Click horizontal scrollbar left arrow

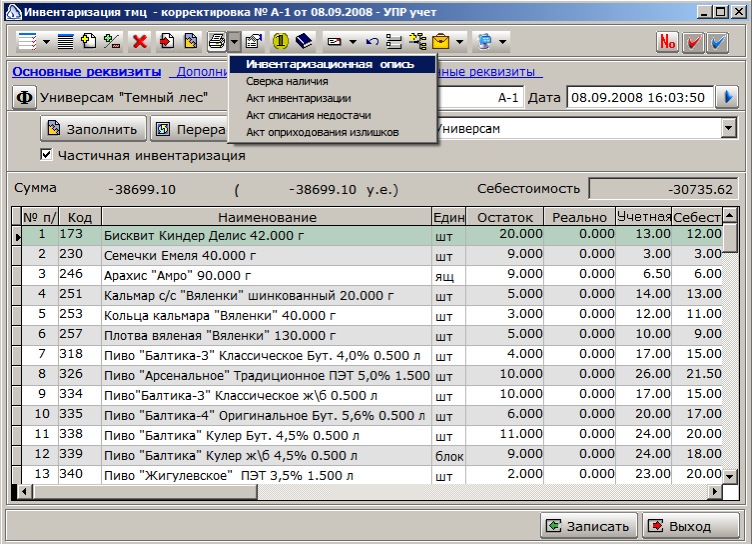pos(25,491)
